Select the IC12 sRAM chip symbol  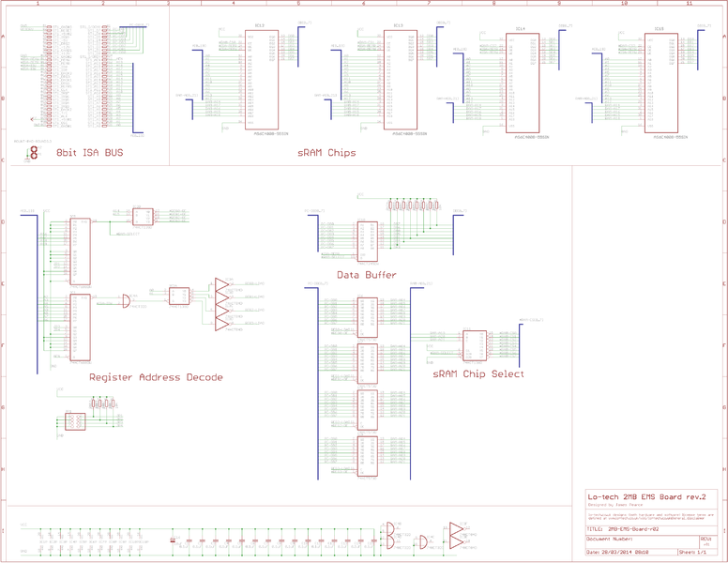(x=262, y=80)
